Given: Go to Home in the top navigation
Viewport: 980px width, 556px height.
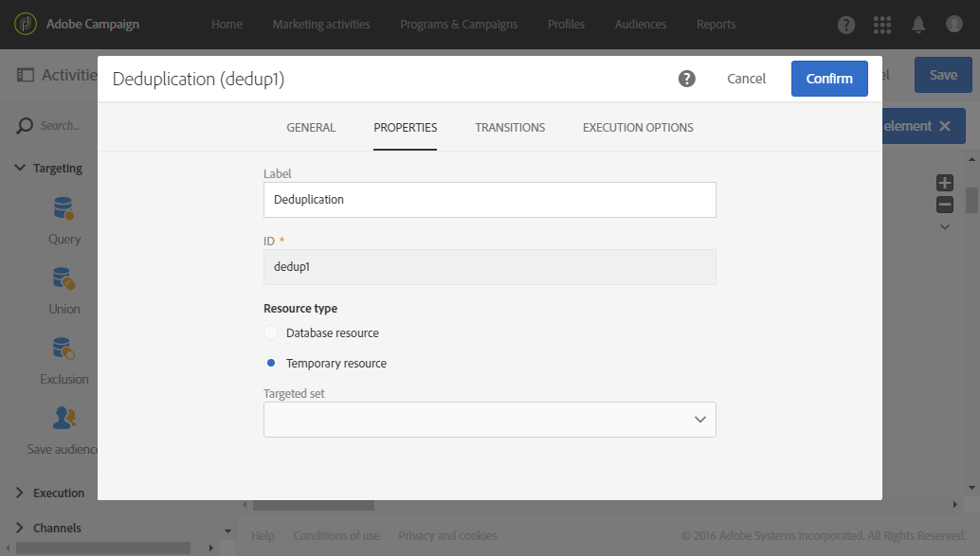Looking at the screenshot, I should click(227, 25).
